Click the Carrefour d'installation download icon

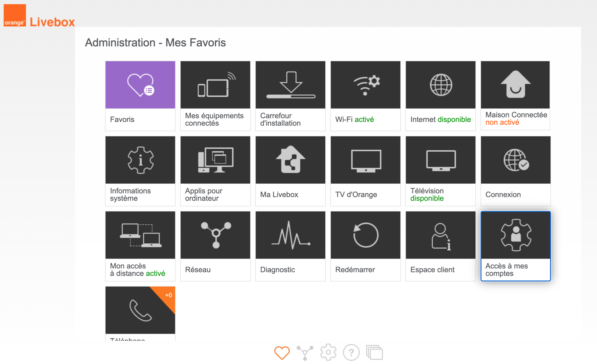click(x=291, y=85)
